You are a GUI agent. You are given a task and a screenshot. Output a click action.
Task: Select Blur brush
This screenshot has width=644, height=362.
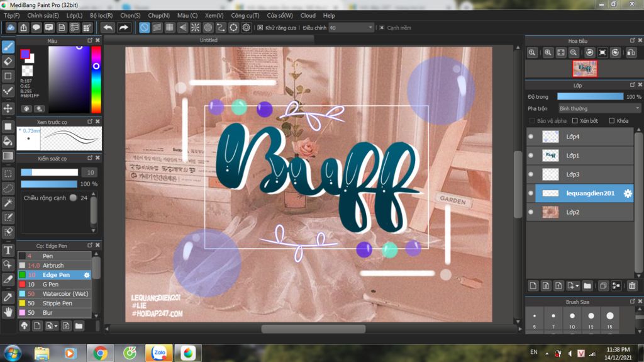tap(54, 313)
